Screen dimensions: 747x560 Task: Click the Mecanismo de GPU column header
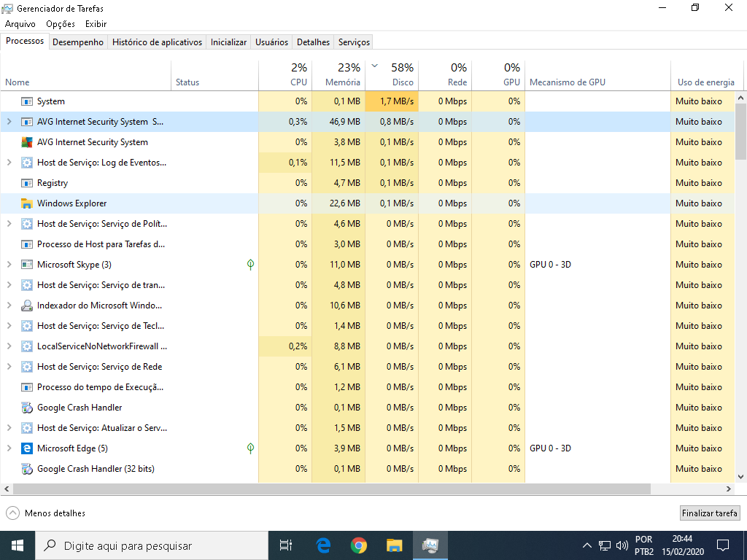[597, 75]
